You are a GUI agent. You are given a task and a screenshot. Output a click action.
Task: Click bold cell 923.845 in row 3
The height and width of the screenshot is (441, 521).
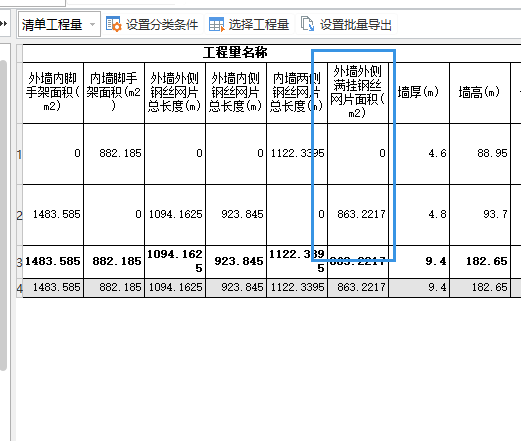(x=236, y=262)
